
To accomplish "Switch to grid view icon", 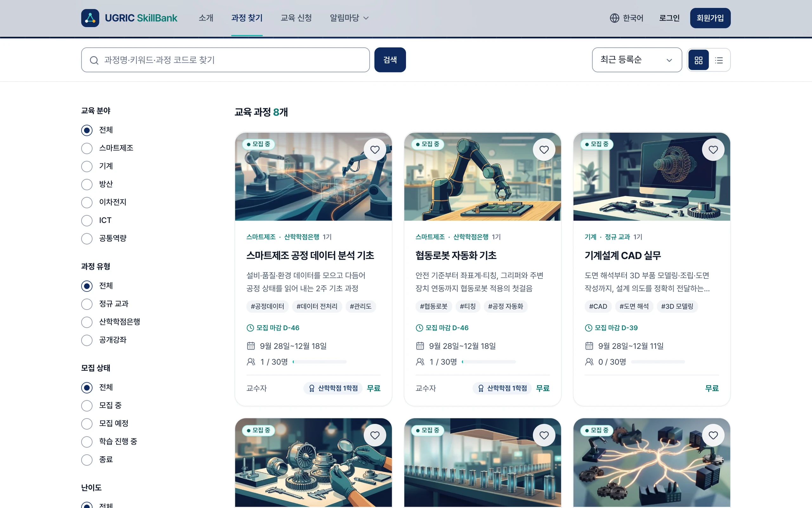I will tap(698, 60).
